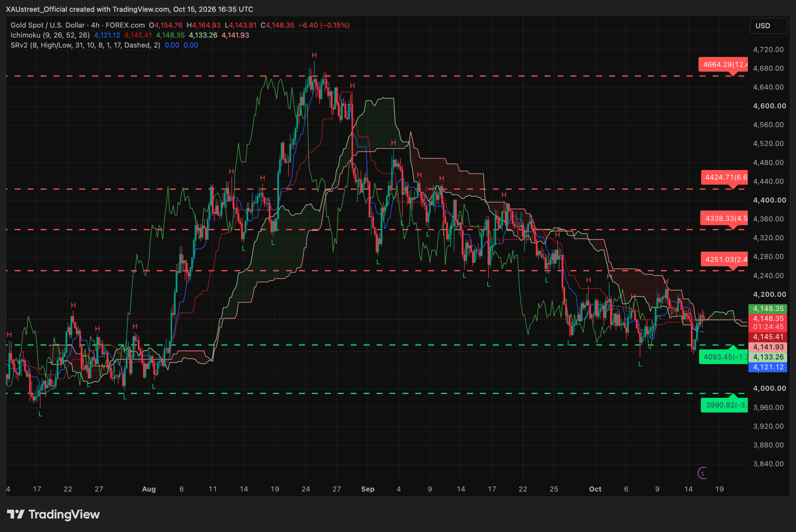This screenshot has width=796, height=532.
Task: Click the Sep label on the time axis
Action: pyautogui.click(x=368, y=489)
